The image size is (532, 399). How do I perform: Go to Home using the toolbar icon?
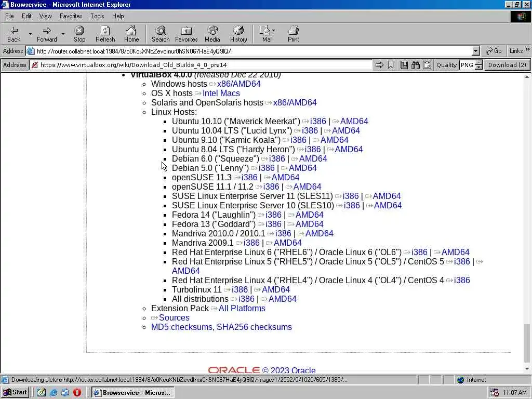(x=131, y=34)
